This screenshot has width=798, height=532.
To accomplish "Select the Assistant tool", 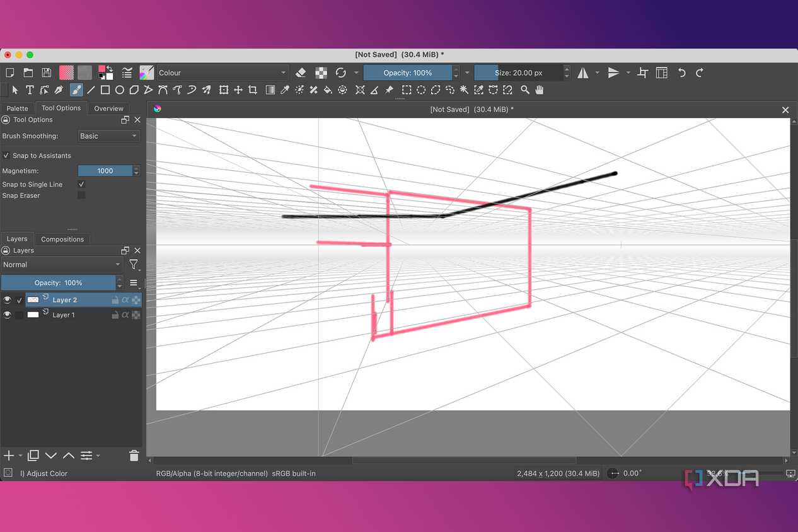I will 360,90.
